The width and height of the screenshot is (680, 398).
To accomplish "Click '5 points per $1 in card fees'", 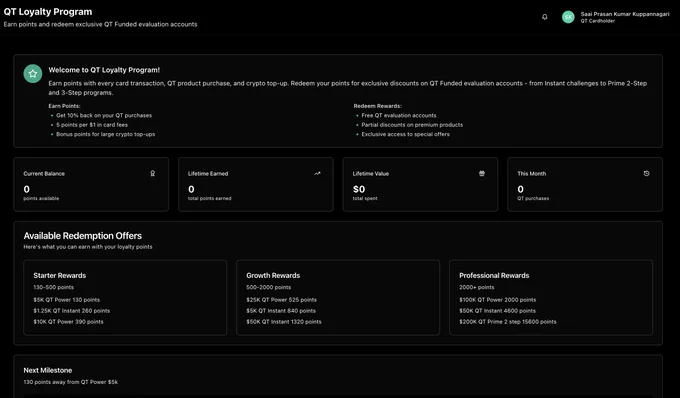I will pyautogui.click(x=92, y=125).
